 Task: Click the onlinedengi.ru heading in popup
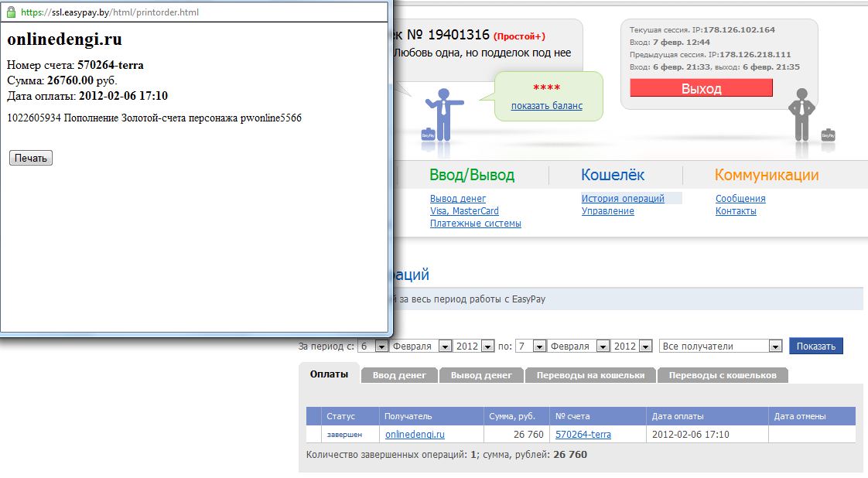[x=64, y=39]
